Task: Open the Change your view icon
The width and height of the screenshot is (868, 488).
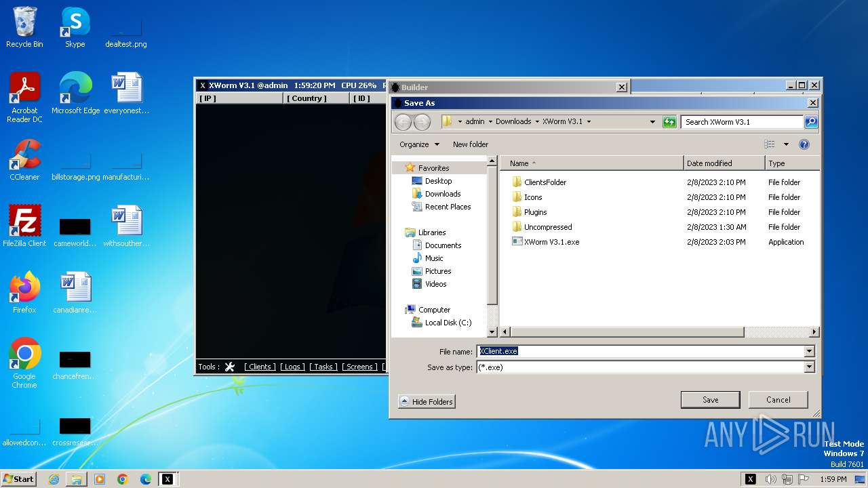Action: click(x=769, y=144)
